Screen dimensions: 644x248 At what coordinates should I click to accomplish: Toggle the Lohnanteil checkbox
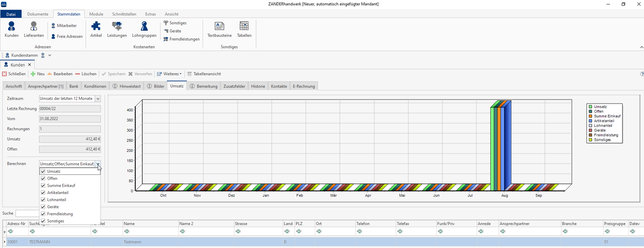point(43,200)
